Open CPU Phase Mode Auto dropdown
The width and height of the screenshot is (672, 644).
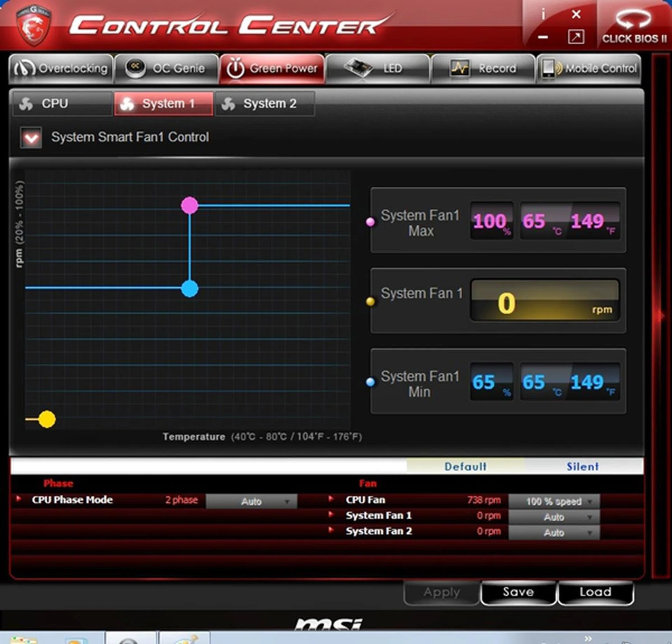(x=251, y=502)
